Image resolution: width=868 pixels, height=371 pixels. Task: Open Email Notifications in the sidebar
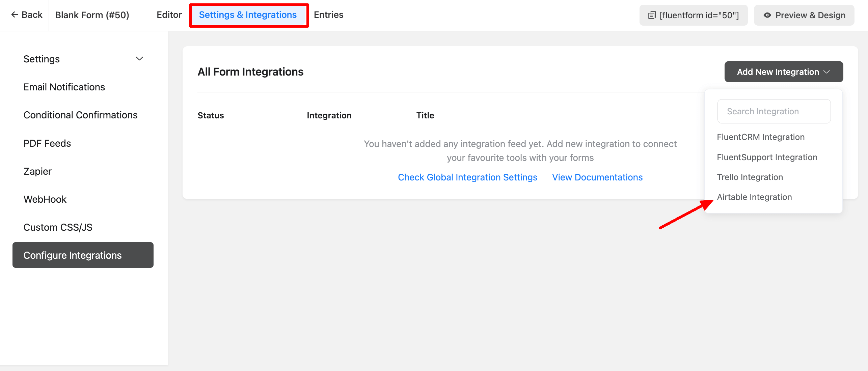coord(64,87)
